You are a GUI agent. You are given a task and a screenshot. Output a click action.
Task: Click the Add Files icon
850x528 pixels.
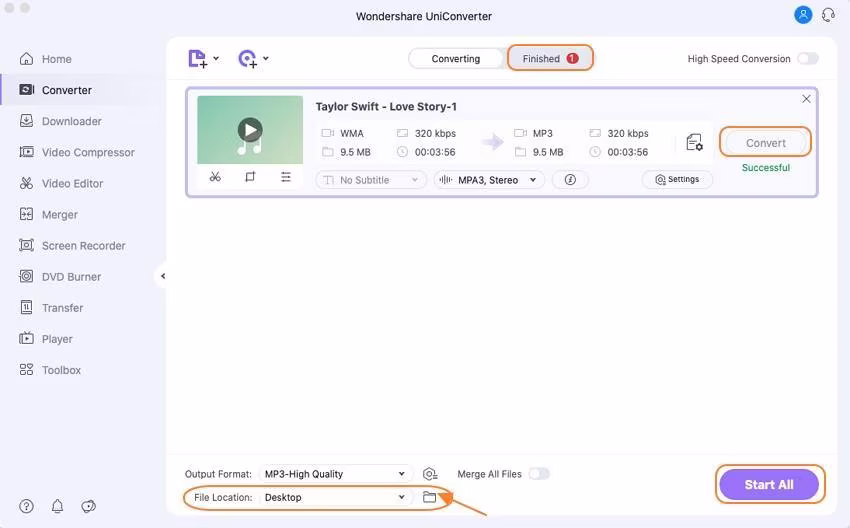click(197, 59)
